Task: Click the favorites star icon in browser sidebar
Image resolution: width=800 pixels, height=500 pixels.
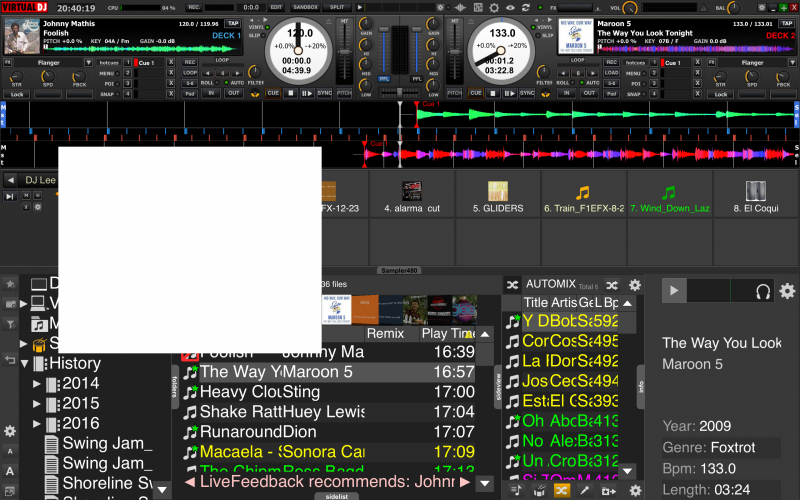Action: click(10, 284)
